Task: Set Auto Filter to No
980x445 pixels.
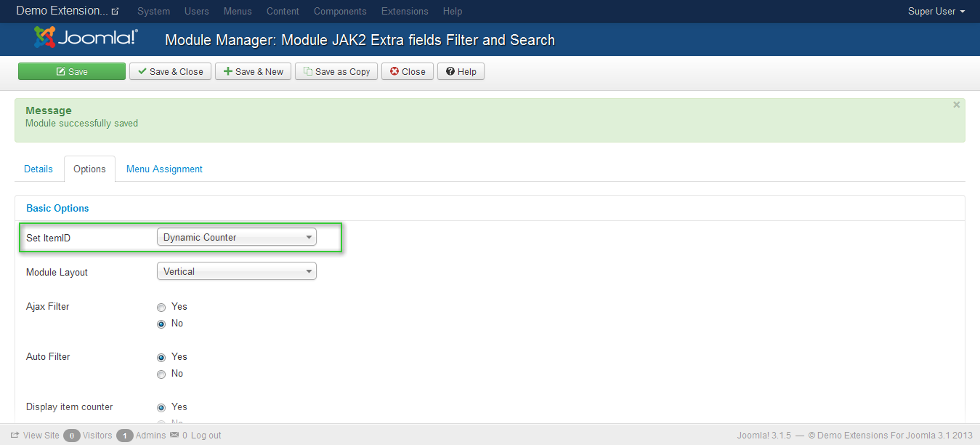Action: [161, 374]
